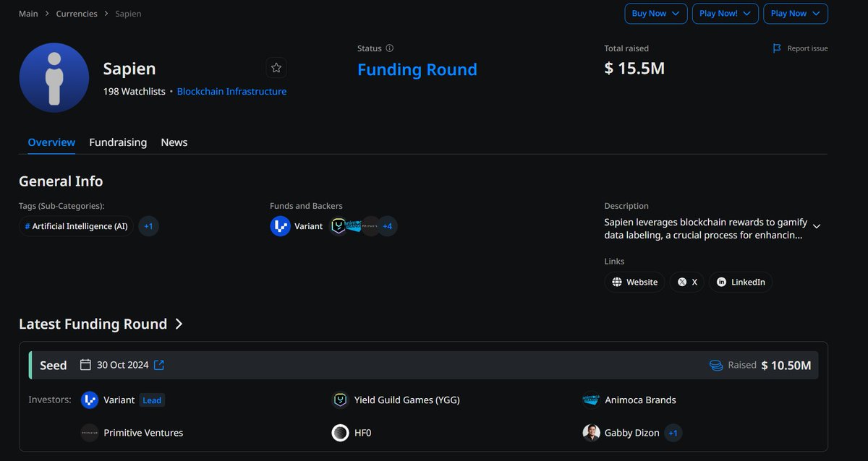Reveal the +4 hidden backers badge

coord(388,225)
